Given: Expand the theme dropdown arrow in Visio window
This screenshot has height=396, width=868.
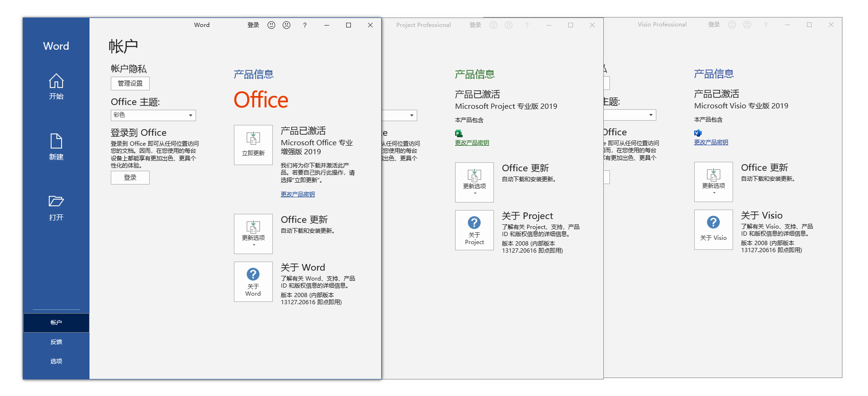Looking at the screenshot, I should (651, 115).
